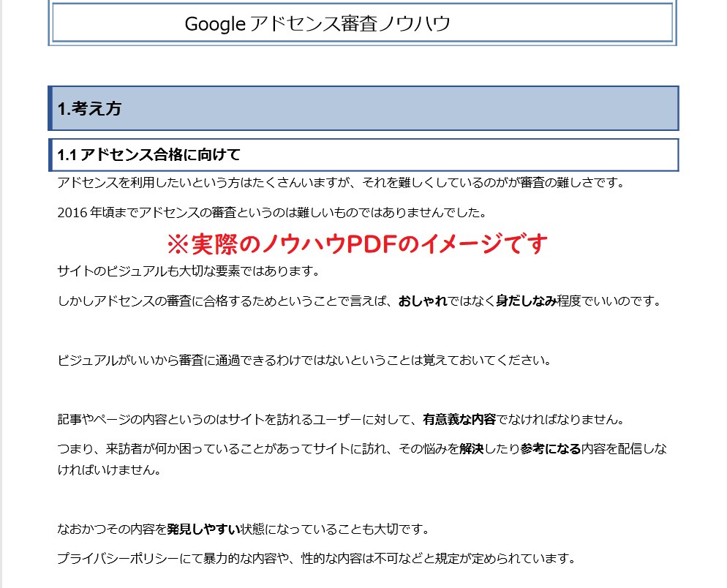This screenshot has height=588, width=727.
Task: Click the line 'サイトのビジュアルも大切な要素ではあります。'
Action: click(189, 271)
